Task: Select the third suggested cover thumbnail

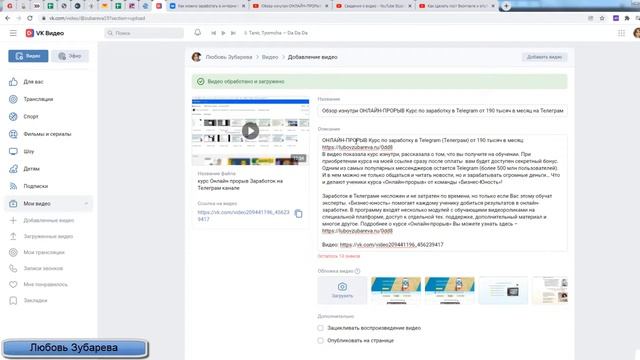Action: point(503,290)
